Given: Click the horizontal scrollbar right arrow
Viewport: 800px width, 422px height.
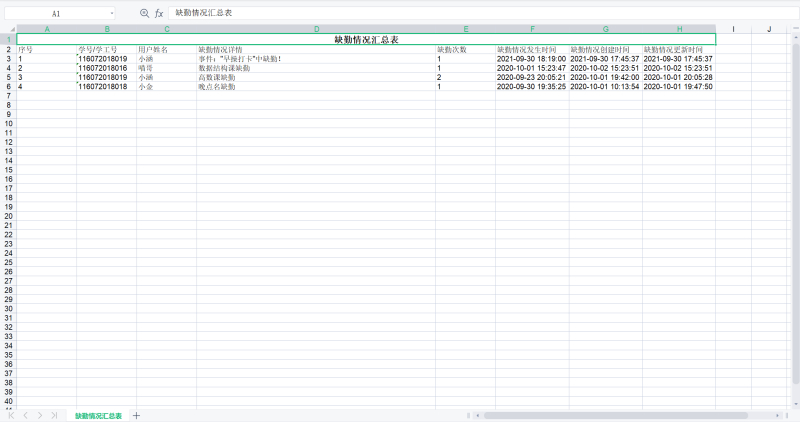Looking at the screenshot, I should [x=778, y=415].
